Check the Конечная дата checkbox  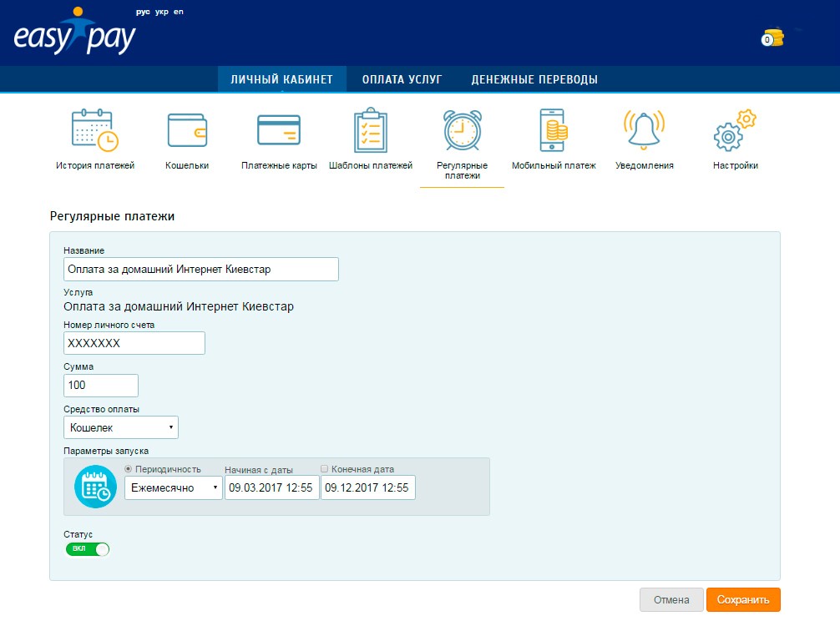[324, 469]
